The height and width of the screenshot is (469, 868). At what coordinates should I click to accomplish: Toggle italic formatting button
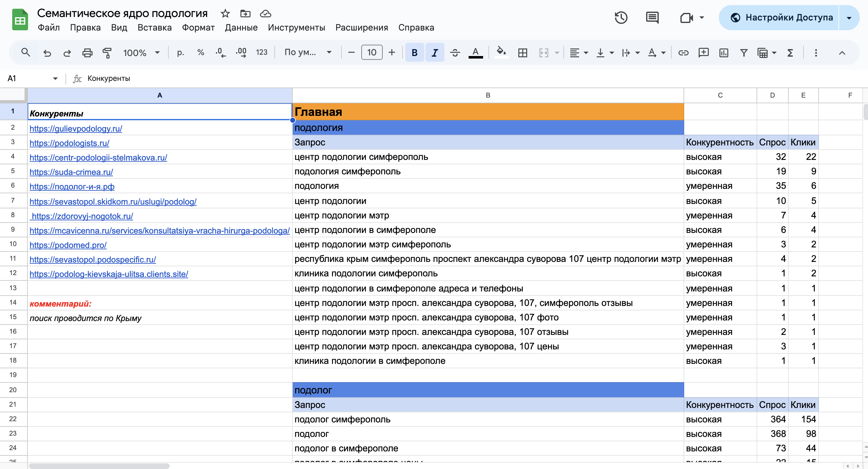[x=435, y=53]
